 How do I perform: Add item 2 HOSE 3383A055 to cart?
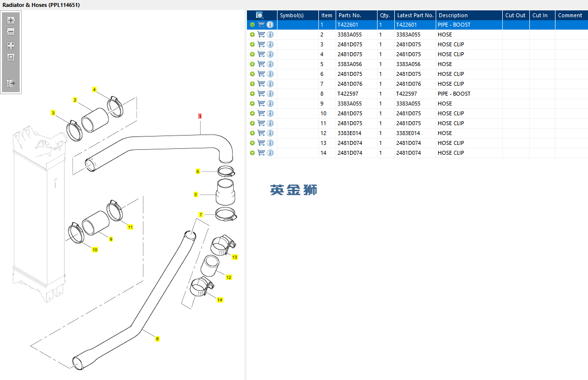click(261, 35)
